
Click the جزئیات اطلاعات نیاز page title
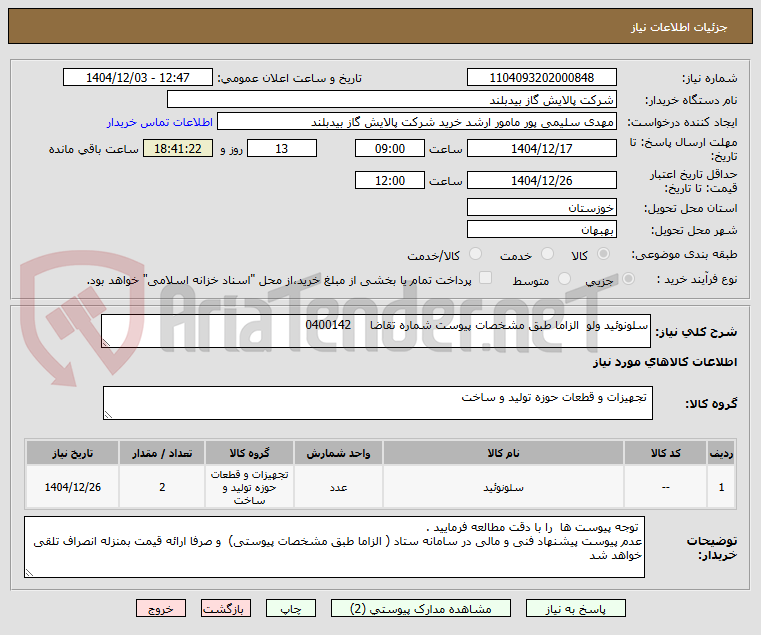(679, 27)
